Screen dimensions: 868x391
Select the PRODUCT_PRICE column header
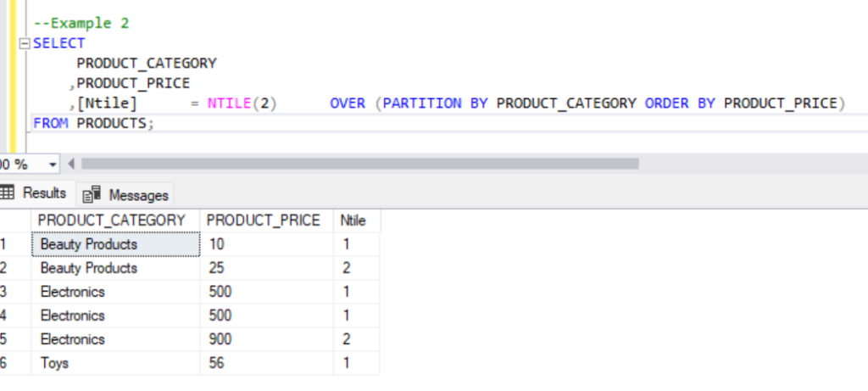[x=264, y=221]
